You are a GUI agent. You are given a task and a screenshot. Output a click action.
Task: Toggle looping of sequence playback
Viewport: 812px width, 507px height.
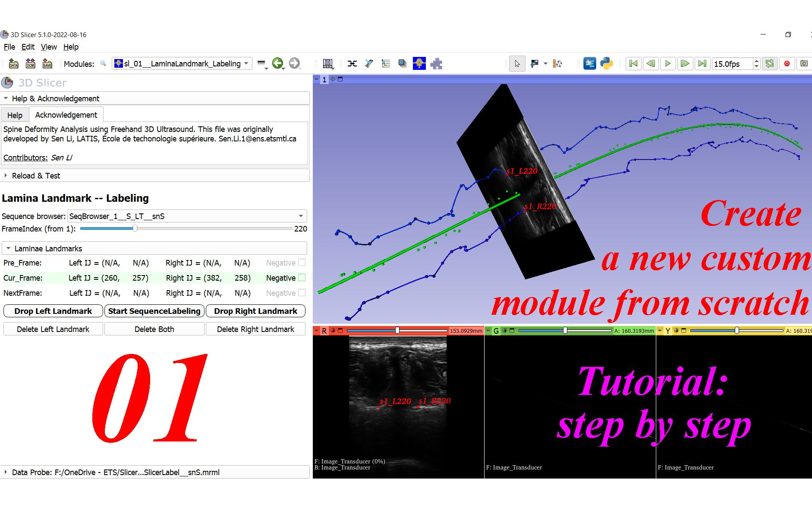coord(770,63)
